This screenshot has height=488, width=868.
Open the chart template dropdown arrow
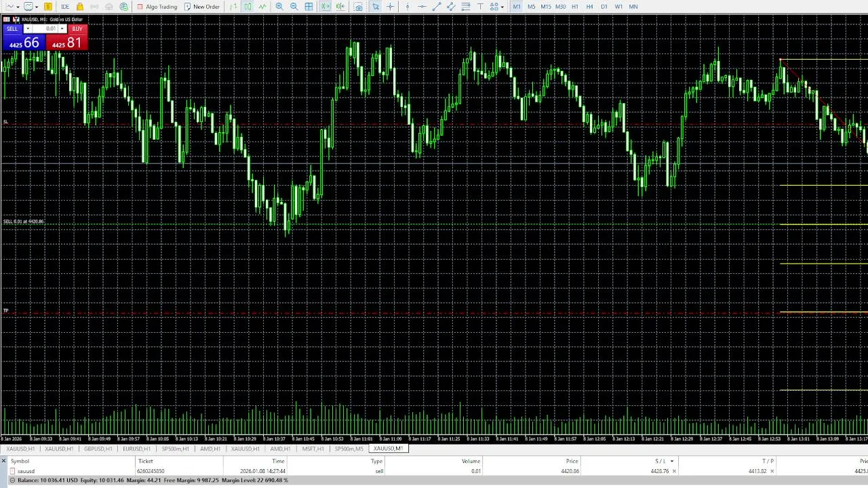pyautogui.click(x=37, y=7)
